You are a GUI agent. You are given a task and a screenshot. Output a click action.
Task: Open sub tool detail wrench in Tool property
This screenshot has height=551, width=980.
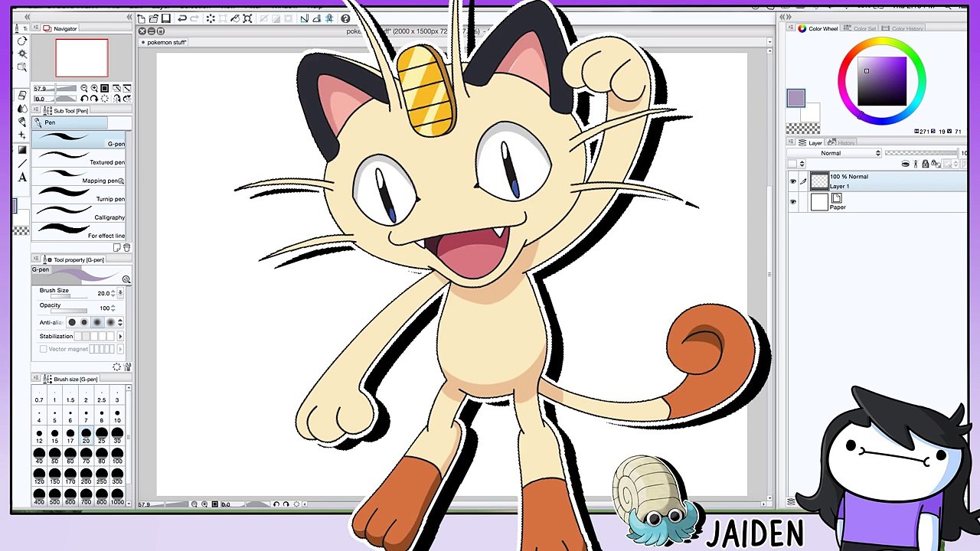coord(127,367)
